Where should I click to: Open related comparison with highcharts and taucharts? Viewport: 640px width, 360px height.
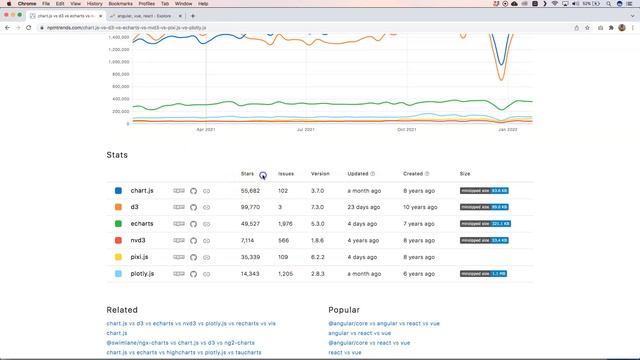[184, 352]
